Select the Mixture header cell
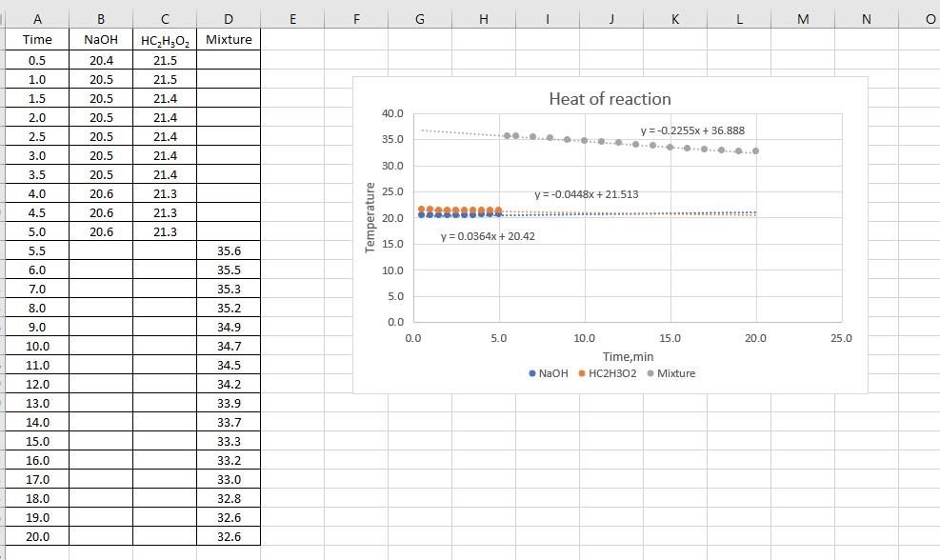The width and height of the screenshot is (940, 560). 229,40
